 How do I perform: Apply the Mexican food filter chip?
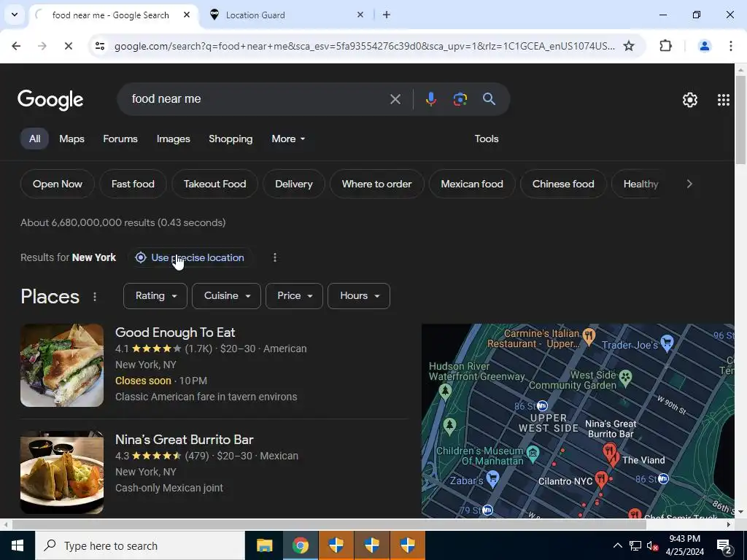(472, 184)
